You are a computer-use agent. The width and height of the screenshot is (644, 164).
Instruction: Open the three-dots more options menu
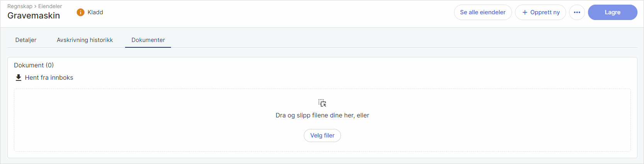pyautogui.click(x=577, y=12)
